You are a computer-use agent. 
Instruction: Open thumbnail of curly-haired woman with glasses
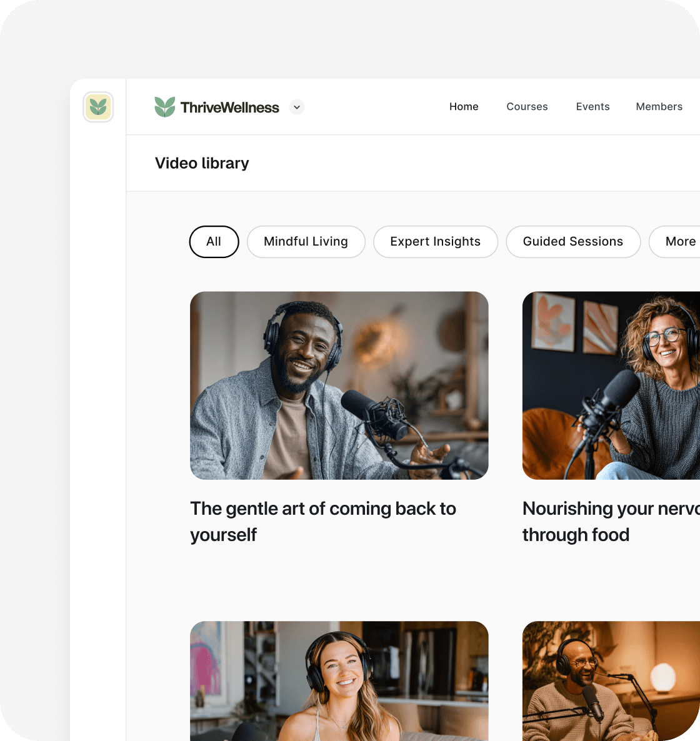pyautogui.click(x=611, y=385)
